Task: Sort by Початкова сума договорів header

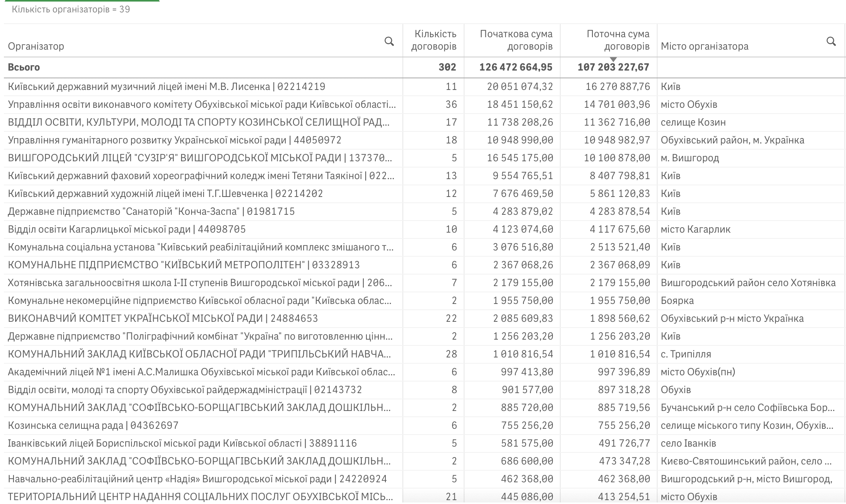Action: [x=516, y=40]
